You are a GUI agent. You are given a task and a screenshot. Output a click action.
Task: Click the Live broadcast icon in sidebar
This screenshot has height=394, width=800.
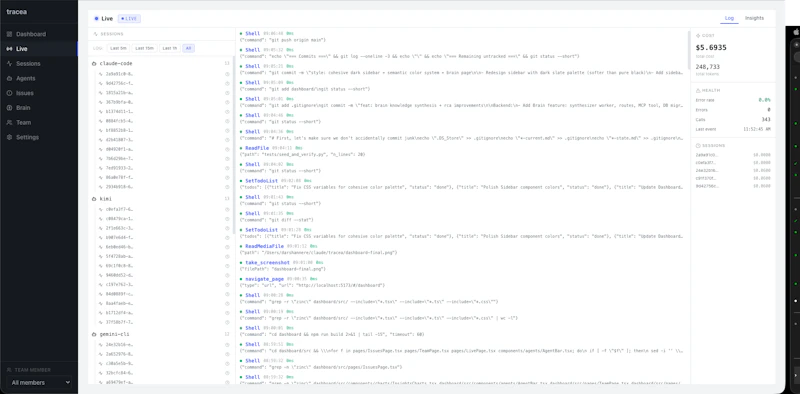(x=9, y=49)
